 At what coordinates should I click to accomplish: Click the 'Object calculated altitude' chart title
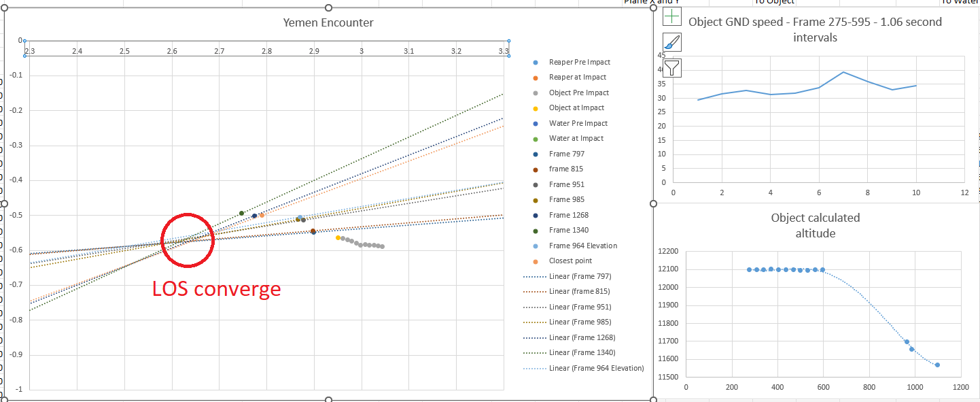coord(815,225)
